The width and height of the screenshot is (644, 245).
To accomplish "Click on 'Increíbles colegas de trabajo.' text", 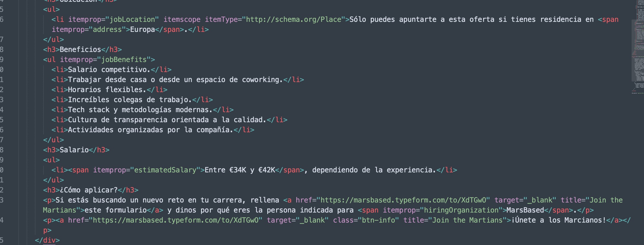I will (x=130, y=100).
